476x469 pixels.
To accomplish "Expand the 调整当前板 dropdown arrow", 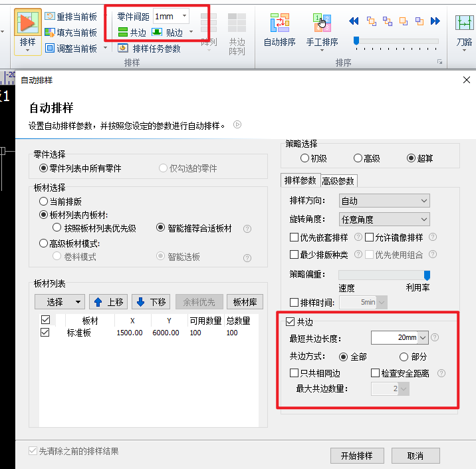I will tap(105, 48).
